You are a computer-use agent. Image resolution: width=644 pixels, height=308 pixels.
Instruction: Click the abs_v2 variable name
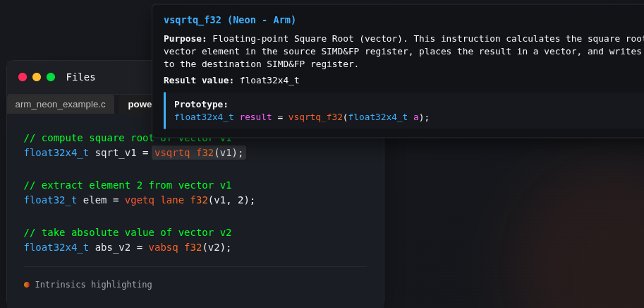click(113, 247)
